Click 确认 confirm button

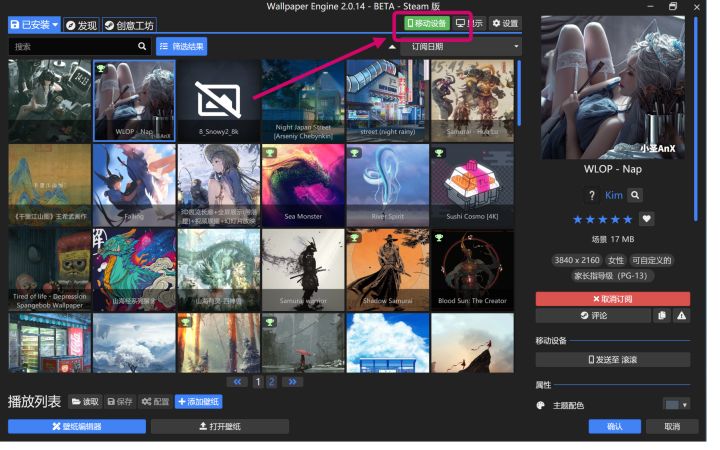click(x=614, y=427)
